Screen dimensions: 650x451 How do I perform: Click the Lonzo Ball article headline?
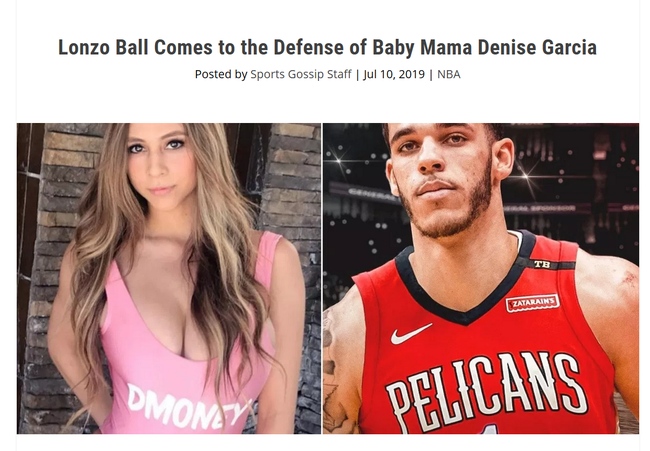[327, 47]
